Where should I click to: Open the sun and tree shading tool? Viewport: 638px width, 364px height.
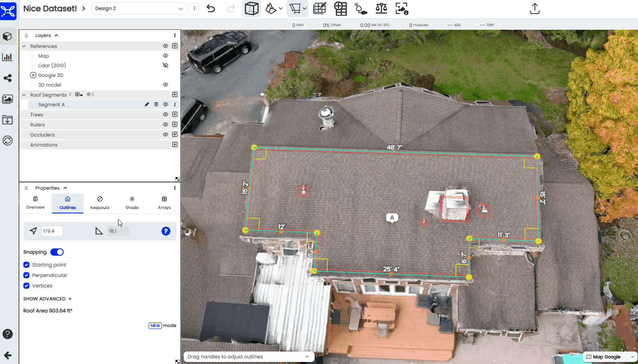360,8
